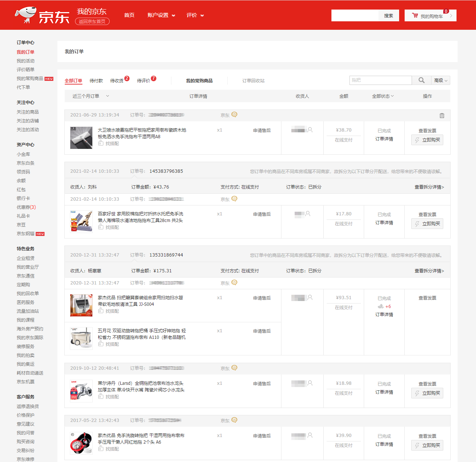Open 我的回收单 in sidebar

(x=28, y=293)
